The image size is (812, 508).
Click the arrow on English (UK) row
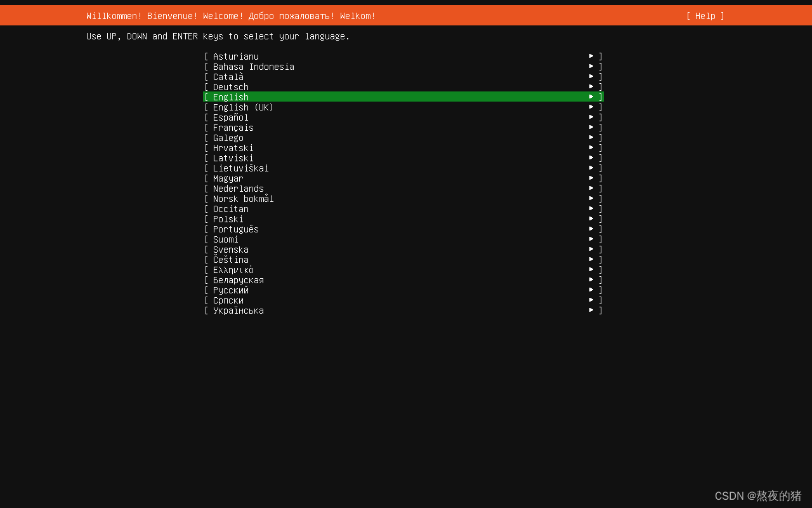(x=591, y=107)
